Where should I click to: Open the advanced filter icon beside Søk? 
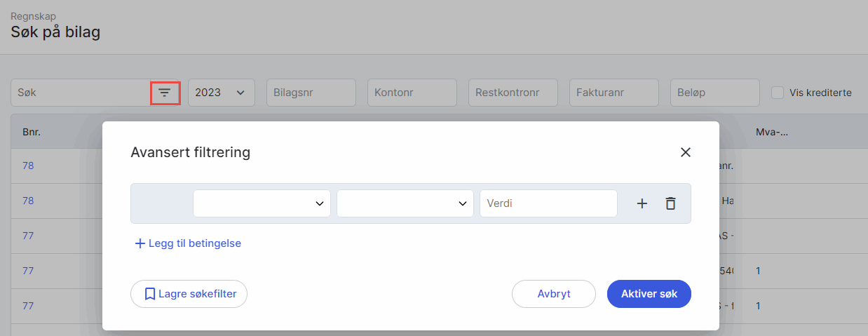(165, 93)
